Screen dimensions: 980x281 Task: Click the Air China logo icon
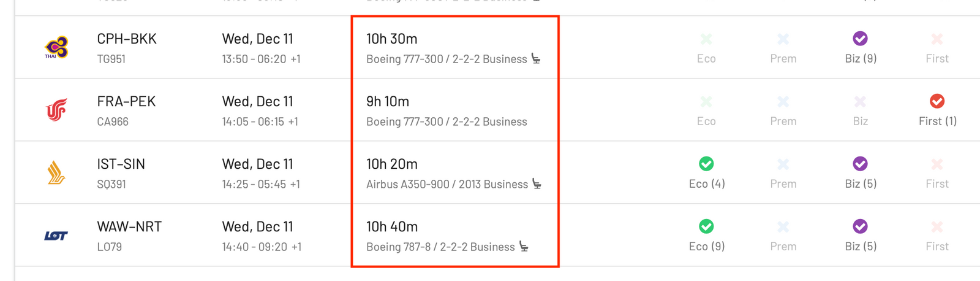(56, 110)
